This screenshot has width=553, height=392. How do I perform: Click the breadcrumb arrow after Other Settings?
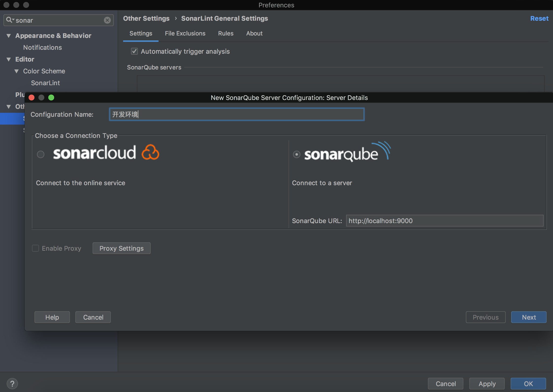(176, 18)
